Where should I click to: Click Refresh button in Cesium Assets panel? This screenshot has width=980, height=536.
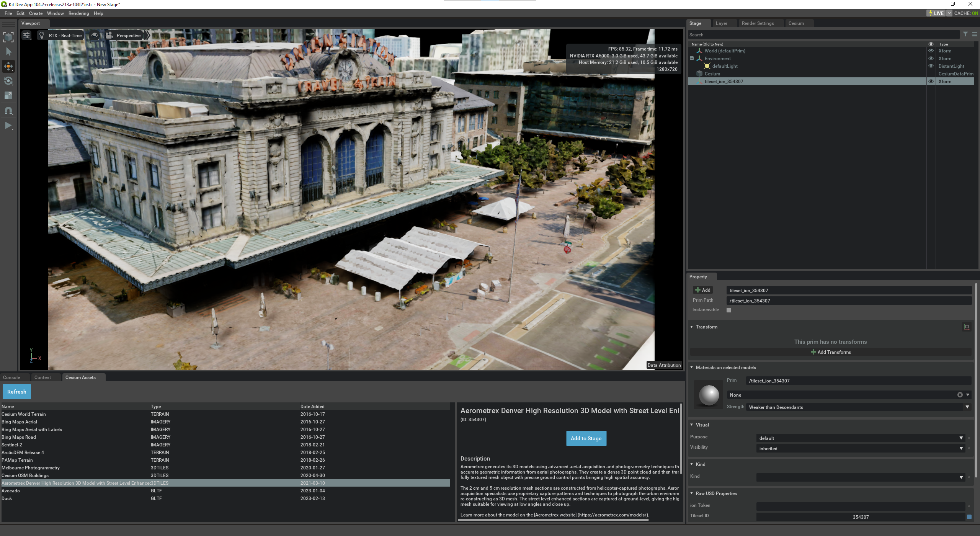(16, 391)
